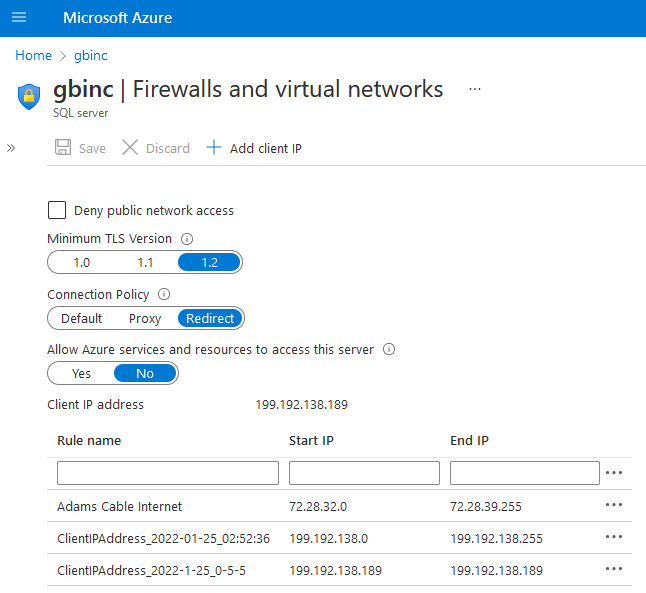Viewport: 646px width, 593px height.
Task: Click Start IP 72.28.32.0
Action: tap(318, 506)
